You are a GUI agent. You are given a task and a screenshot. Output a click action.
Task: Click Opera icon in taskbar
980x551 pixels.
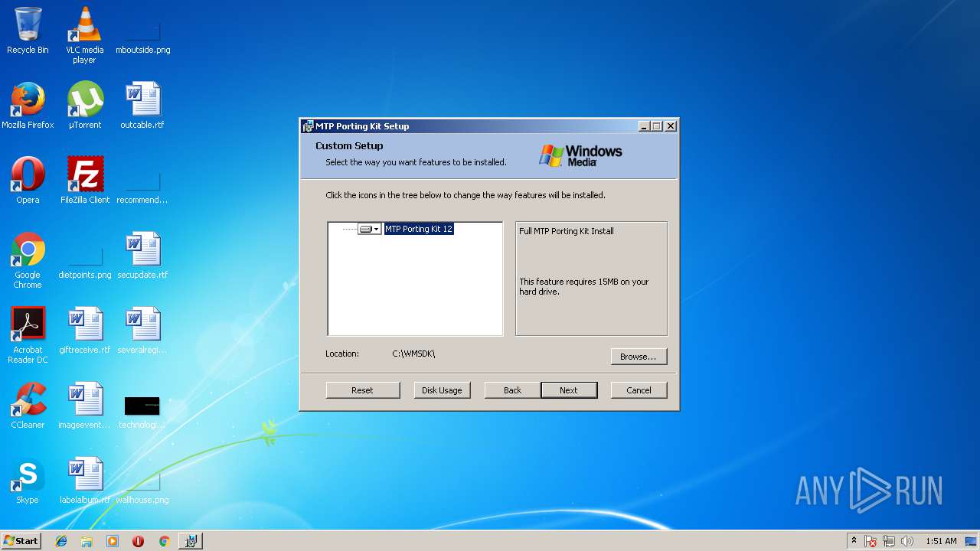[x=138, y=541]
